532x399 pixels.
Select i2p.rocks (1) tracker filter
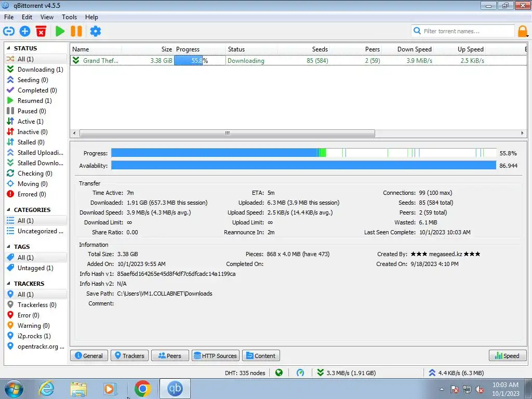(36, 336)
